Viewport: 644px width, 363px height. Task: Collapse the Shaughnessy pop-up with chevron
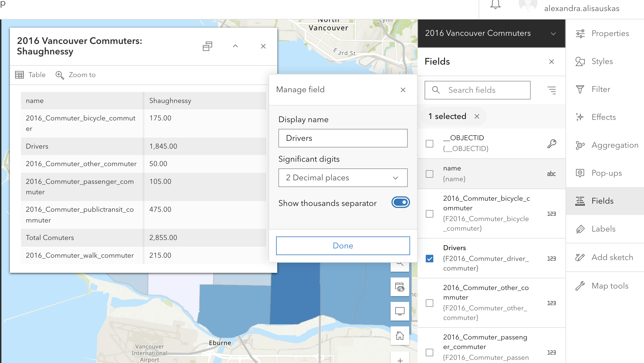pyautogui.click(x=235, y=46)
